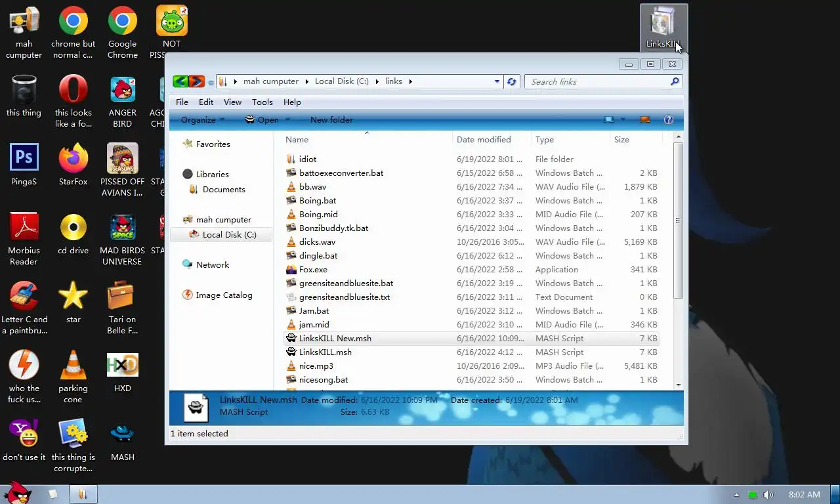Launch ANGER BIRD desktop shortcut
The width and height of the screenshot is (840, 504).
pyautogui.click(x=123, y=102)
